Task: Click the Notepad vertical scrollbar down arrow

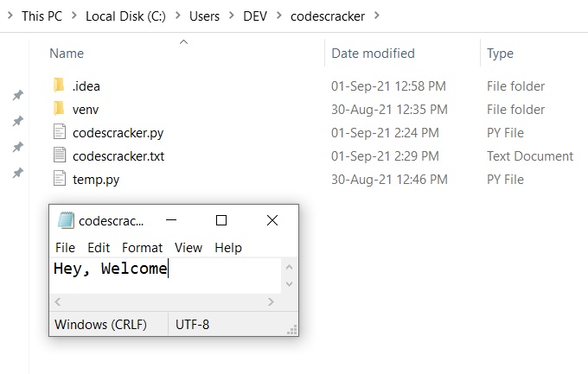Action: tap(290, 285)
